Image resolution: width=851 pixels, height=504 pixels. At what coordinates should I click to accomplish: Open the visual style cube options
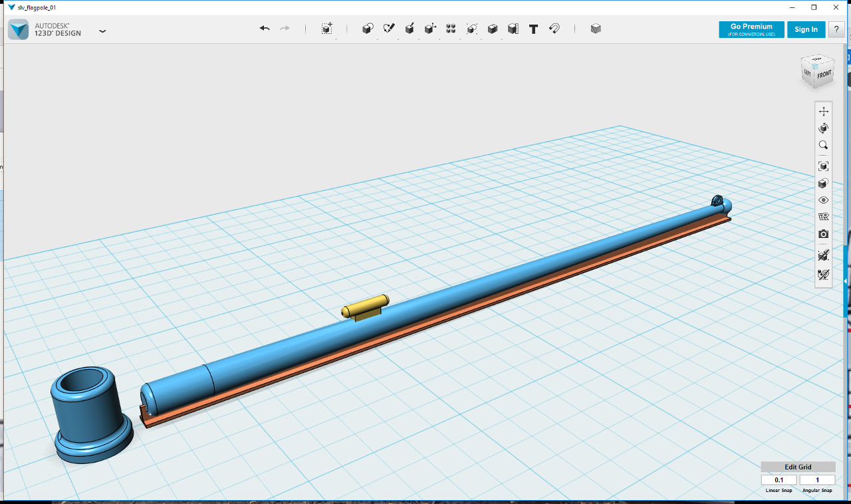[824, 183]
